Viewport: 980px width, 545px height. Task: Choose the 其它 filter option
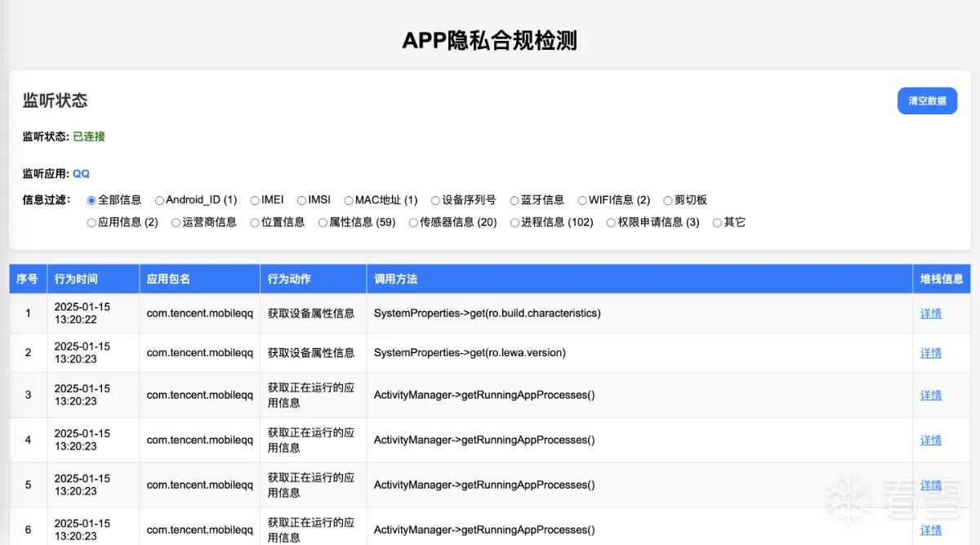pos(717,222)
